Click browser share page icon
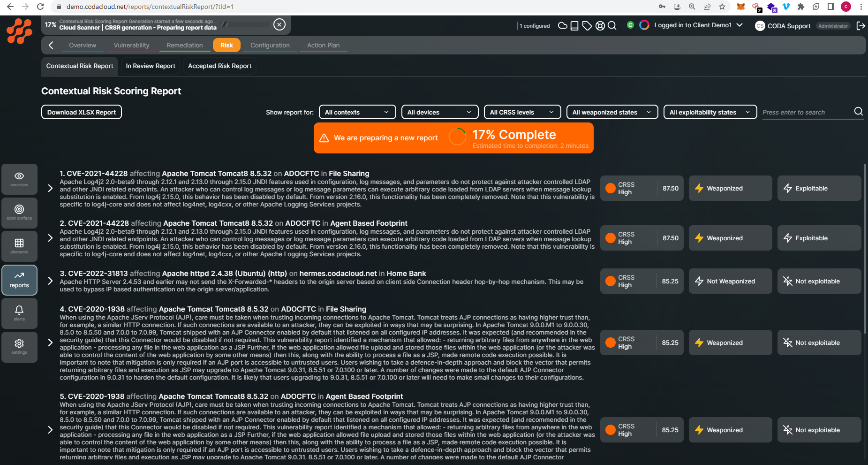The width and height of the screenshot is (868, 465). (x=707, y=7)
